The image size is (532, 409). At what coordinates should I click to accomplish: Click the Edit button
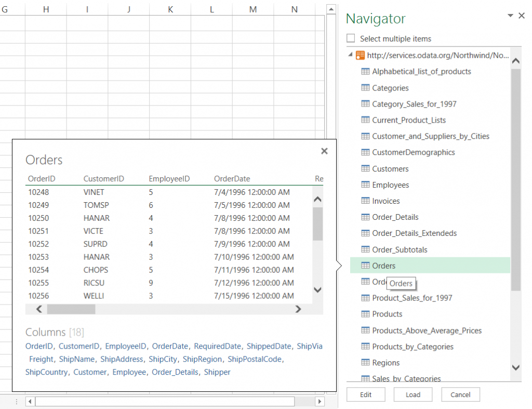[x=366, y=394]
